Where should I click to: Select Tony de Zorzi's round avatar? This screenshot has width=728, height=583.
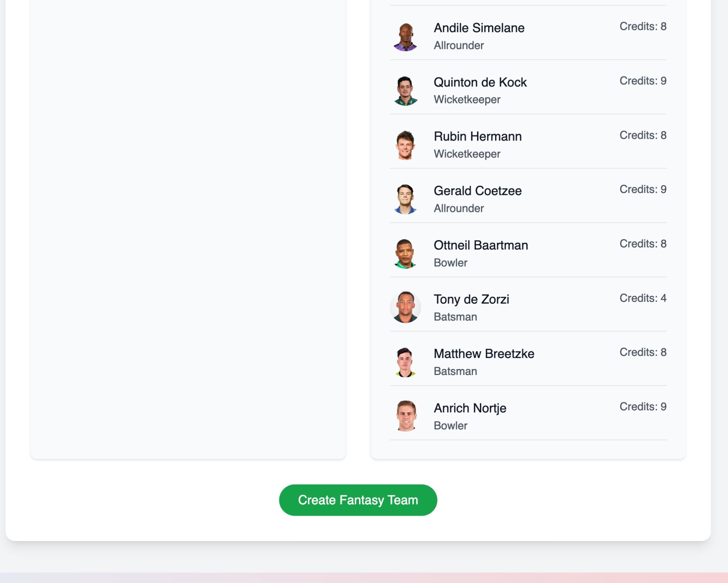[x=405, y=307]
